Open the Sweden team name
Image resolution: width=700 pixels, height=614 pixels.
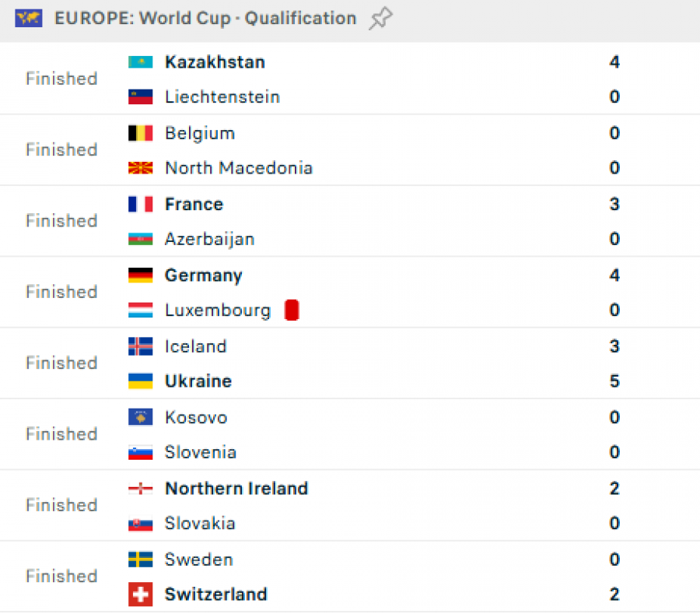[x=198, y=560]
